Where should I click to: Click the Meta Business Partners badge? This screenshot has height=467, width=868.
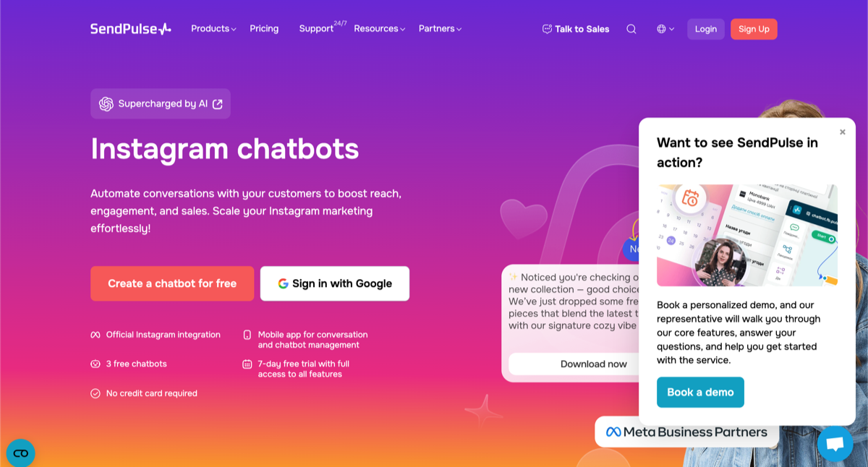(686, 432)
